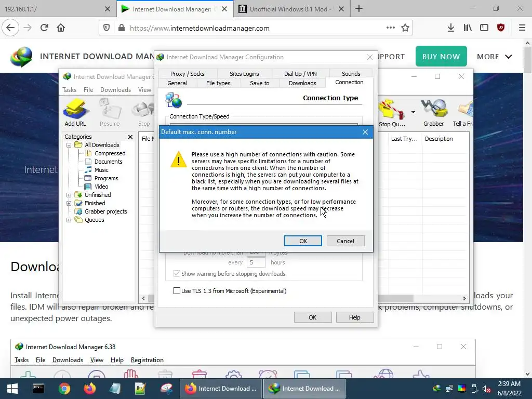Image resolution: width=532 pixels, height=399 pixels.
Task: Open the File types tab
Action: coord(218,83)
